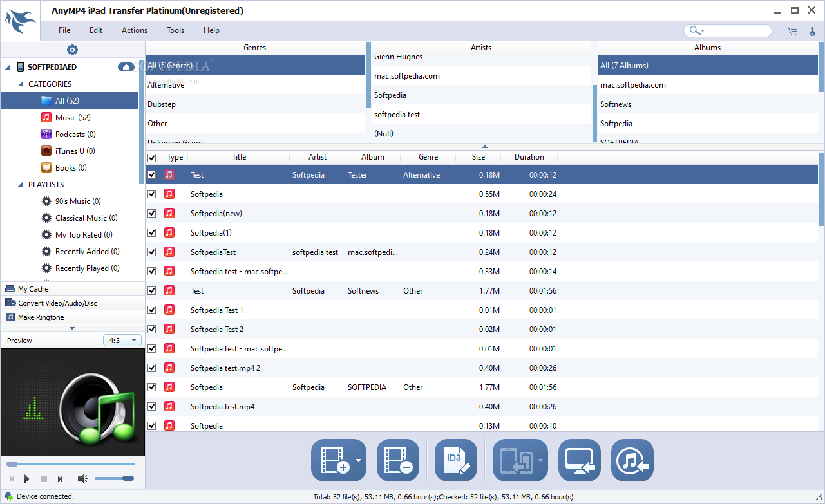Viewport: 825px width, 504px height.
Task: Open the ID3 tag editor
Action: click(456, 460)
